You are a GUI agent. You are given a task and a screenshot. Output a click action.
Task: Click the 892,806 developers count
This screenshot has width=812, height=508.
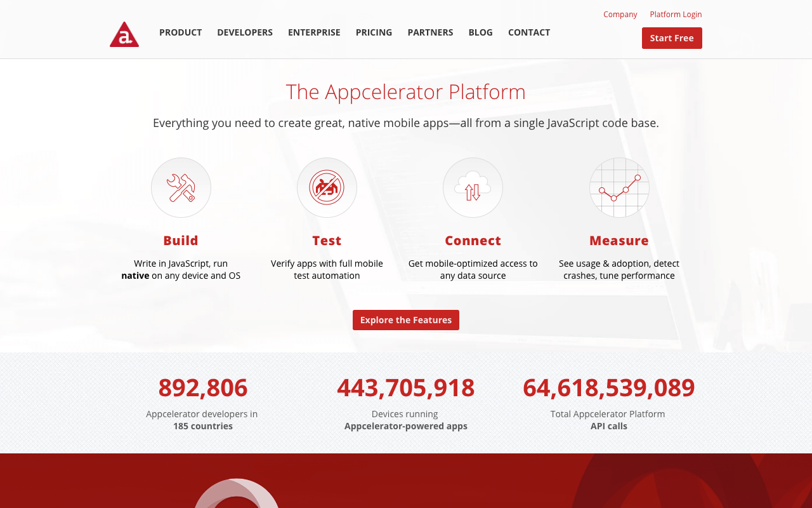(x=203, y=387)
